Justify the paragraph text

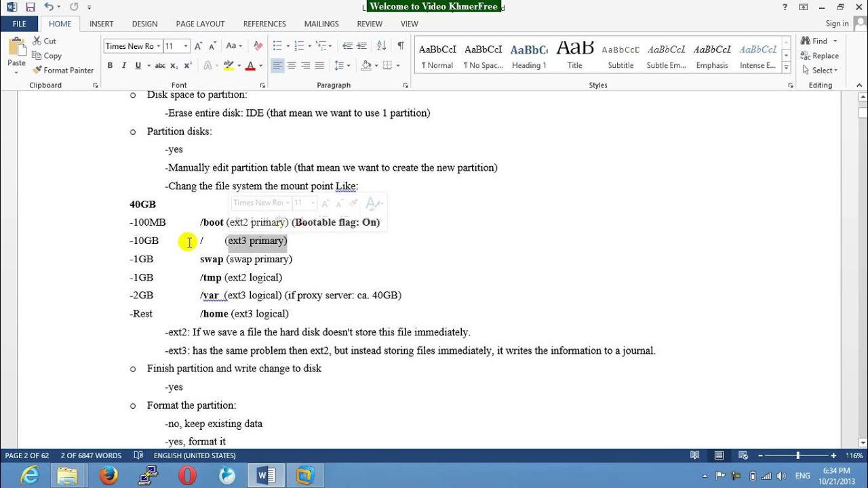[x=319, y=66]
